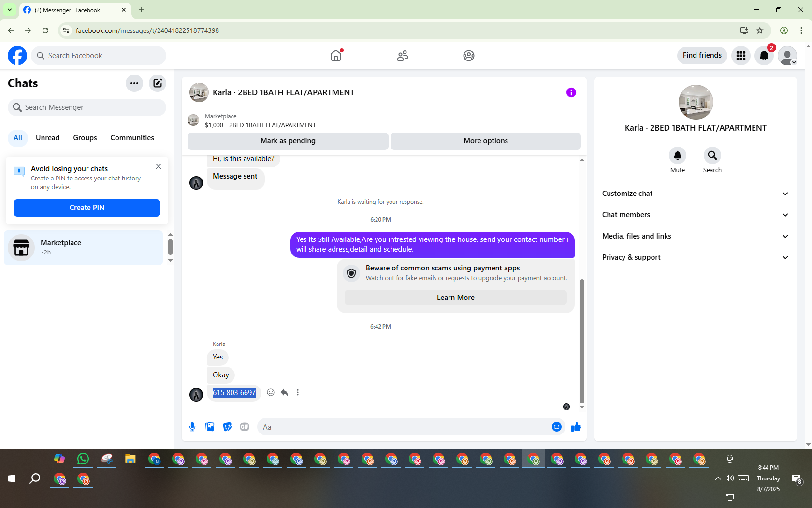Expand Media, files and links section

696,236
